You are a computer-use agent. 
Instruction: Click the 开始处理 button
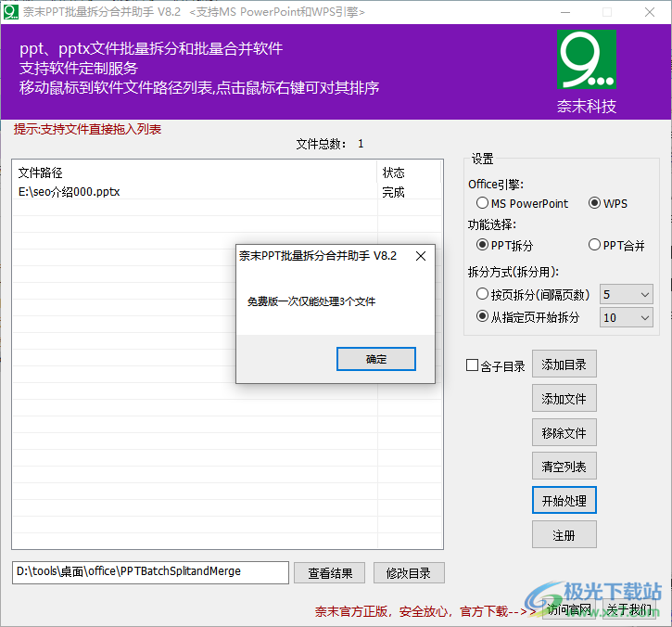tap(564, 500)
